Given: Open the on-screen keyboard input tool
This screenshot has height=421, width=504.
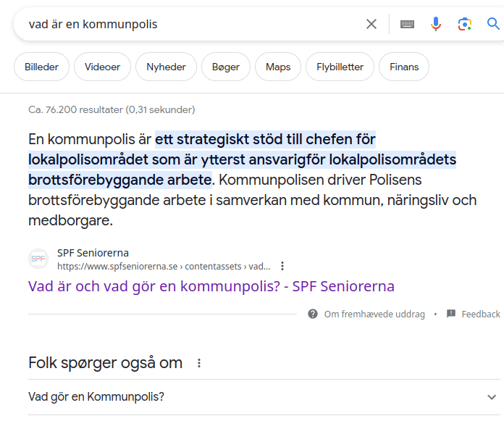Looking at the screenshot, I should click(x=408, y=24).
